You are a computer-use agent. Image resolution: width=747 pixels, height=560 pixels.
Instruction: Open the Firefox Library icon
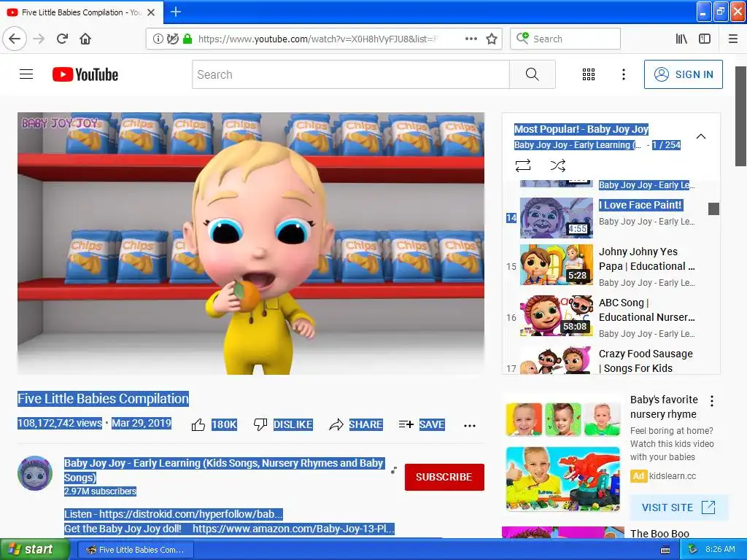tap(681, 39)
